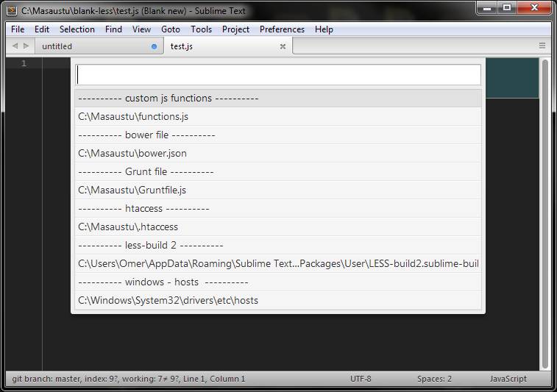This screenshot has width=557, height=392.
Task: Close the test.js tab
Action: (283, 46)
